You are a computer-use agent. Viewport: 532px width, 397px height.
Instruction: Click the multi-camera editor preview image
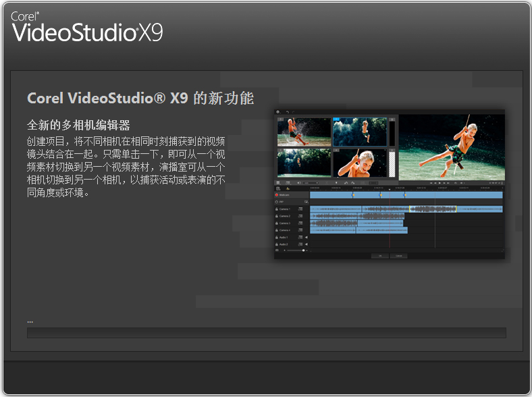[389, 184]
